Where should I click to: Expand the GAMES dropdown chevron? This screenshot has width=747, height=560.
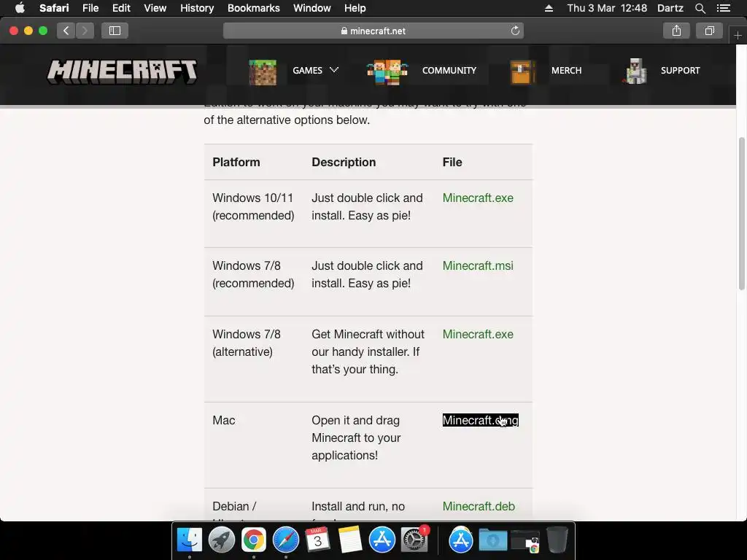334,69
